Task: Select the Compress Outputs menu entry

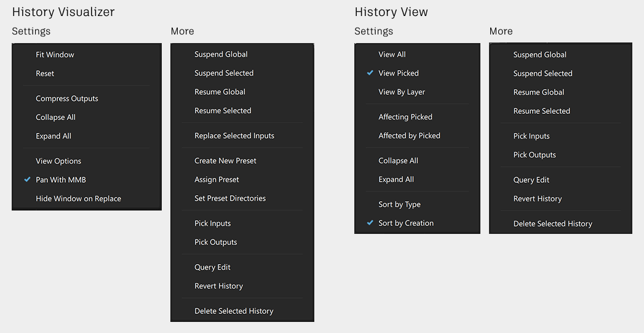Action: 67,98
